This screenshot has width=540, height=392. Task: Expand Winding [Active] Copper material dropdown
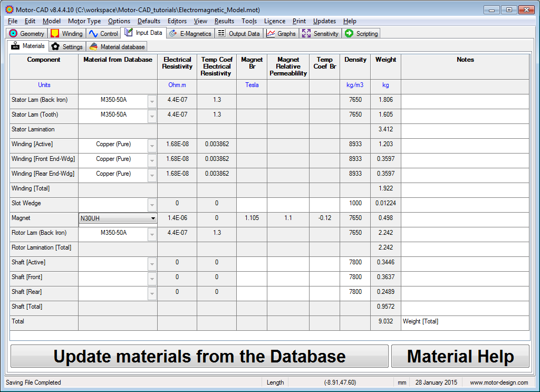point(152,146)
